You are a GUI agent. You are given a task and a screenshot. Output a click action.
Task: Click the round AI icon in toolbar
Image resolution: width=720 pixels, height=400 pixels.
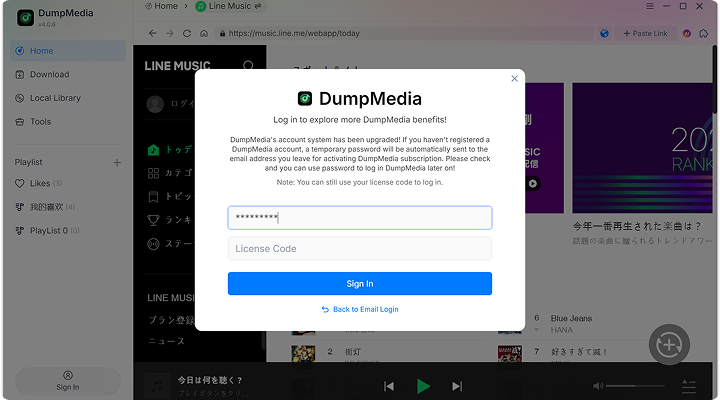pyautogui.click(x=687, y=33)
